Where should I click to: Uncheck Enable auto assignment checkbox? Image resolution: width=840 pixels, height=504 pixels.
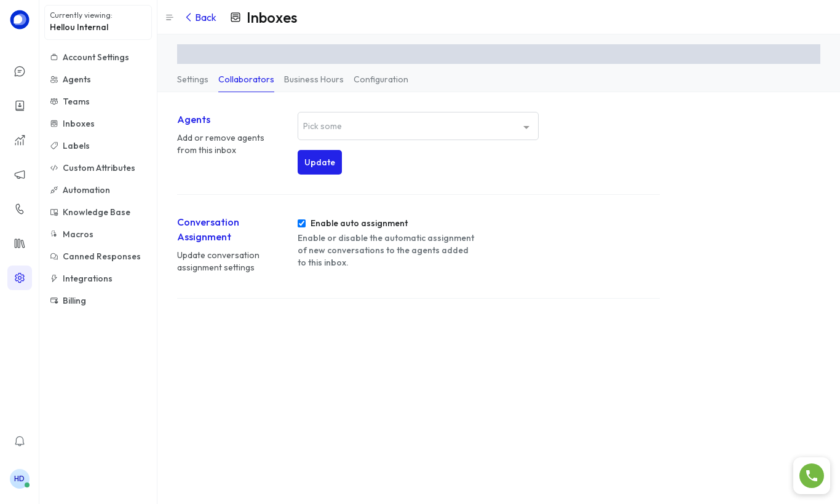301,224
